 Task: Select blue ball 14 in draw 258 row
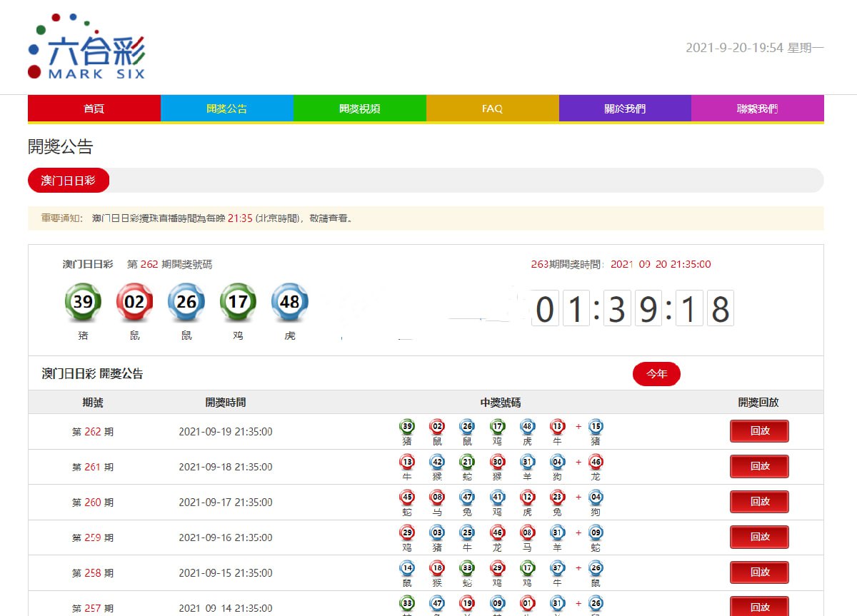coord(407,568)
